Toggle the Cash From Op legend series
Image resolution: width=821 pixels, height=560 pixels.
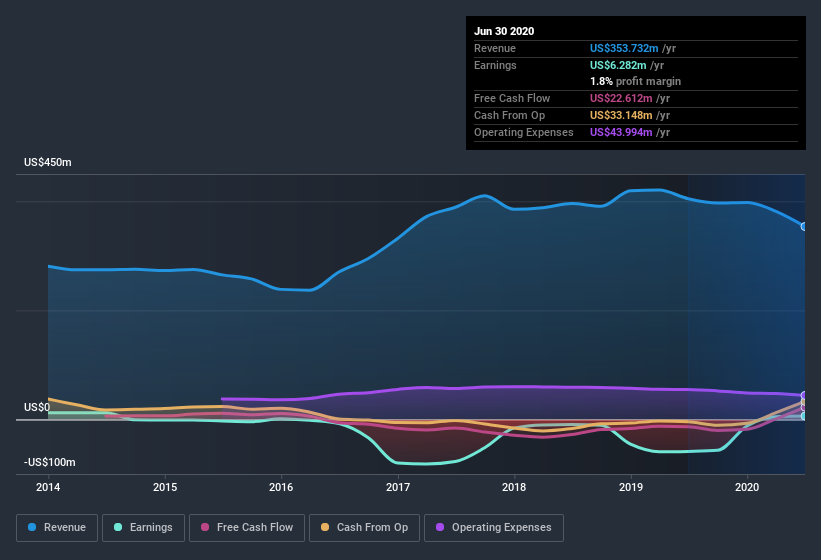[x=364, y=528]
